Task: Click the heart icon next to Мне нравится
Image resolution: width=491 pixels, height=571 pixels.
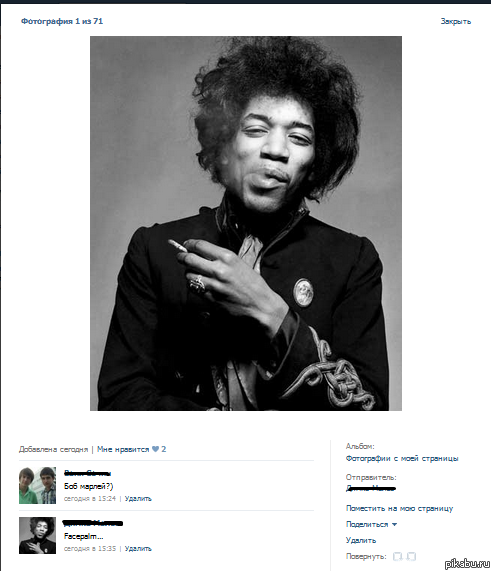Action: pyautogui.click(x=155, y=449)
